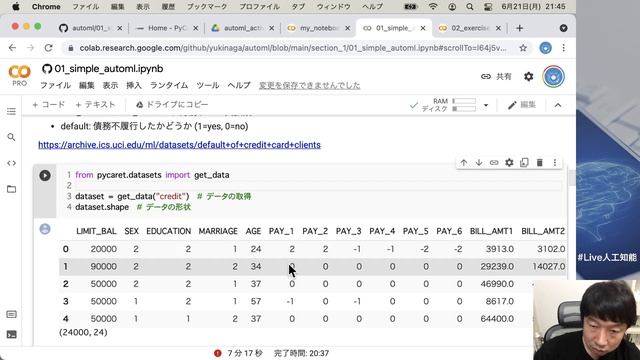Add a text cell with + テキスト
The image size is (640, 360).
[95, 105]
